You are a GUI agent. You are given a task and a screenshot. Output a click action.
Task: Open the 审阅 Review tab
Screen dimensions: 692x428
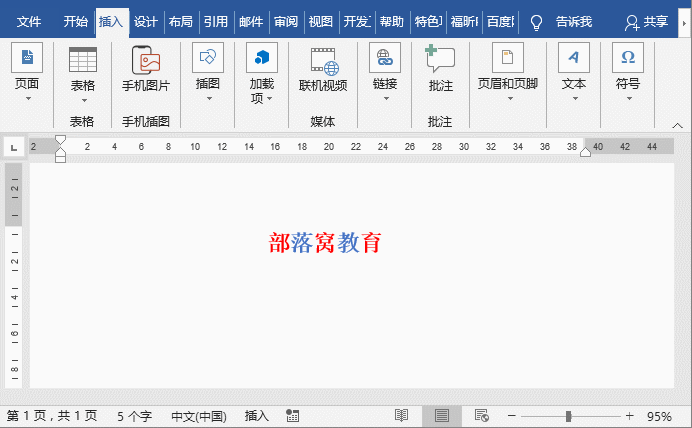286,22
